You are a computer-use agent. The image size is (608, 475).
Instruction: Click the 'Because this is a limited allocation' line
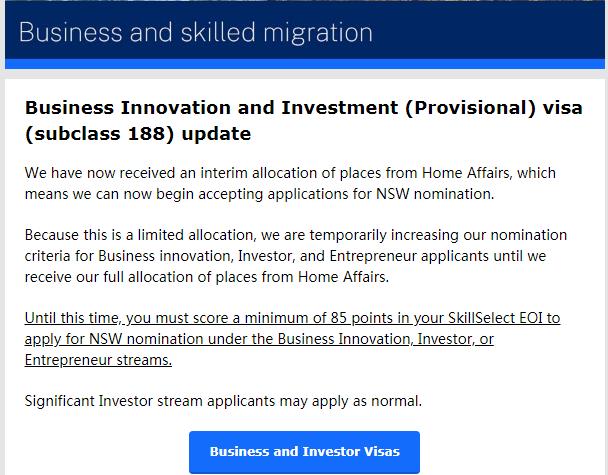tap(296, 235)
